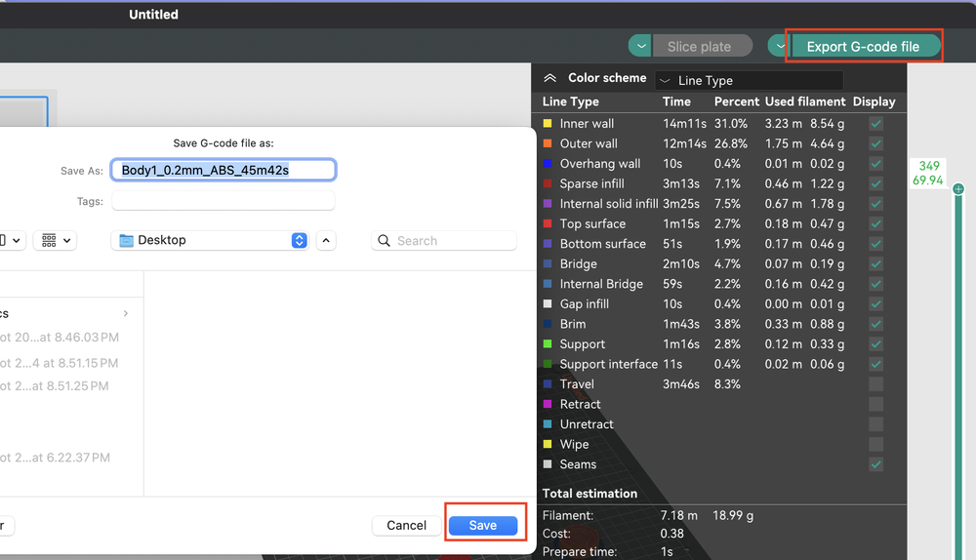
Task: Toggle display of Seams
Action: pyautogui.click(x=875, y=464)
